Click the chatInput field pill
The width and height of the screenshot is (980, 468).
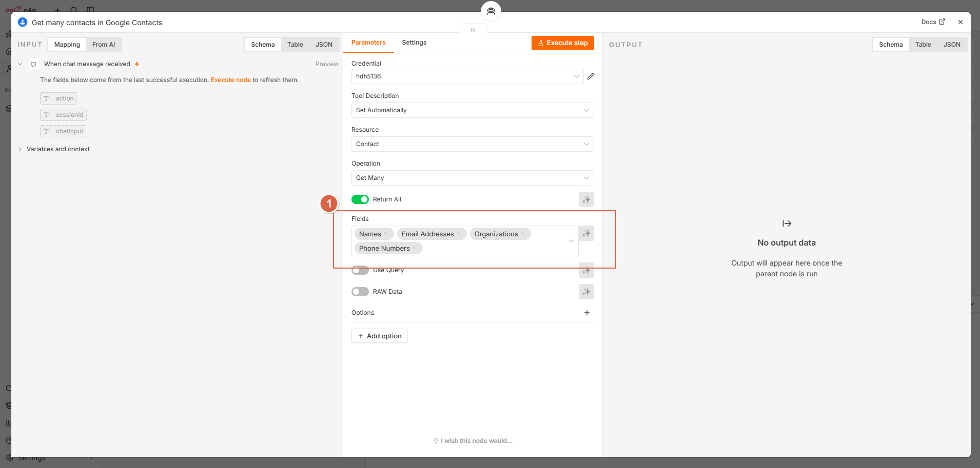tap(63, 131)
